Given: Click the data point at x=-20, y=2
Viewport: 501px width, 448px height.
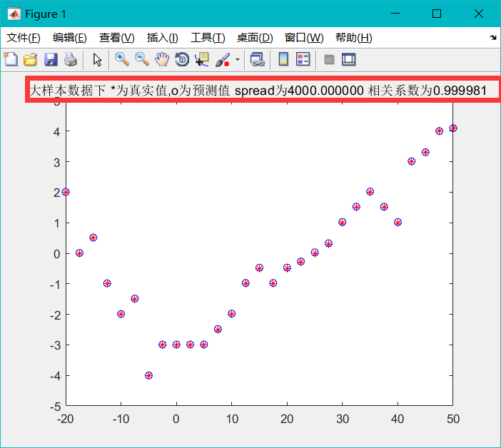Looking at the screenshot, I should [x=66, y=192].
